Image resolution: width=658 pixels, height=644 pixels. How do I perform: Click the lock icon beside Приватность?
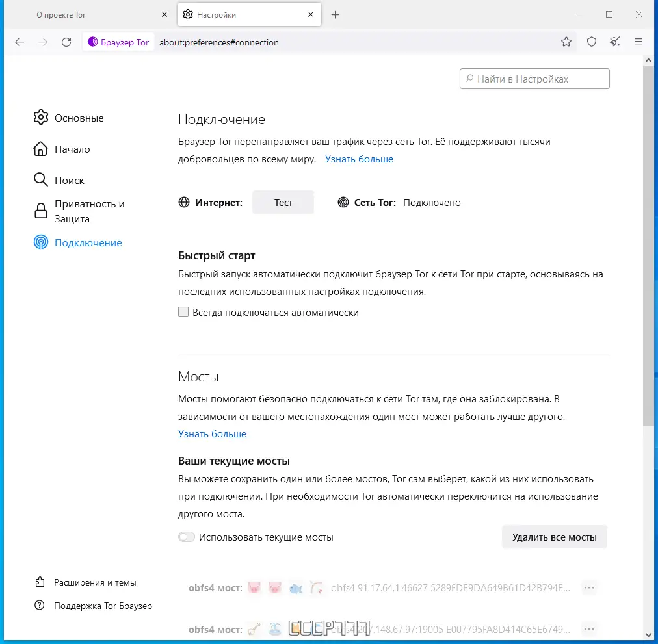(41, 211)
